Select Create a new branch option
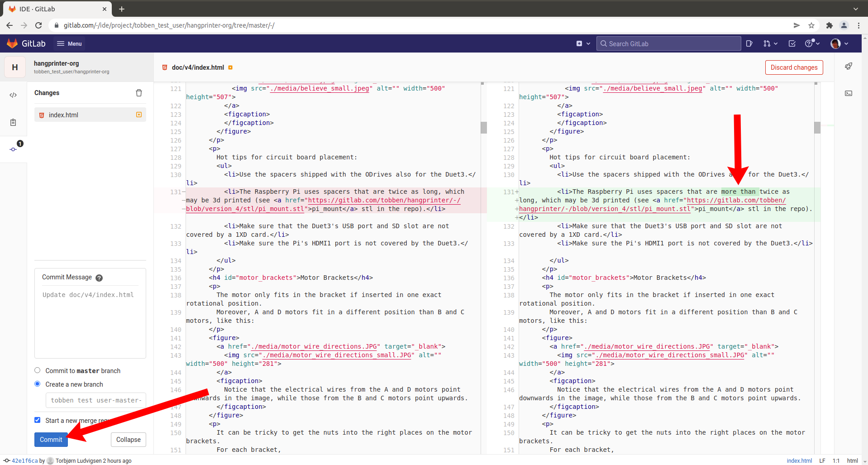868x465 pixels. pyautogui.click(x=38, y=384)
